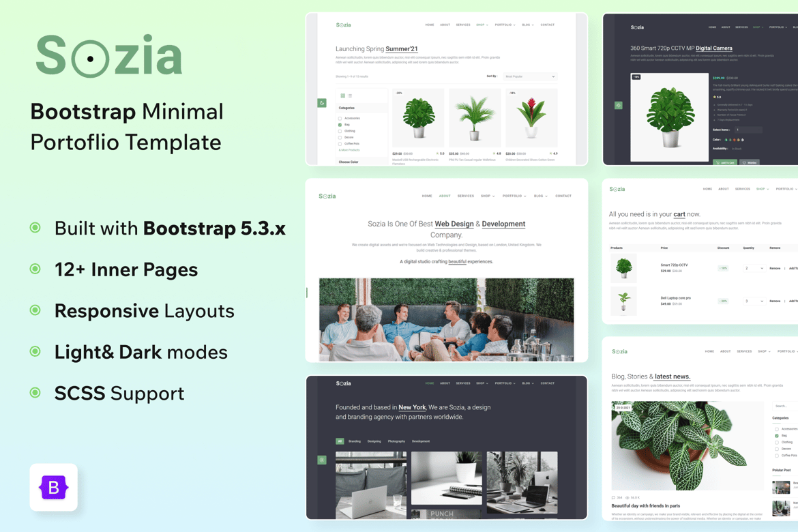The height and width of the screenshot is (532, 798).
Task: Click Sozia logo in dark product page header
Action: point(637,27)
